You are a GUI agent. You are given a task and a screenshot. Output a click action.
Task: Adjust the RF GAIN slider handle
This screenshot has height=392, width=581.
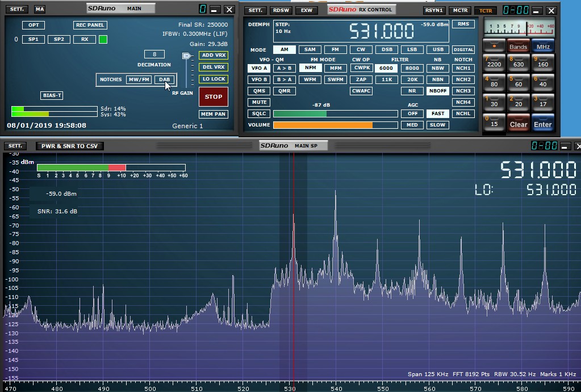coord(187,56)
